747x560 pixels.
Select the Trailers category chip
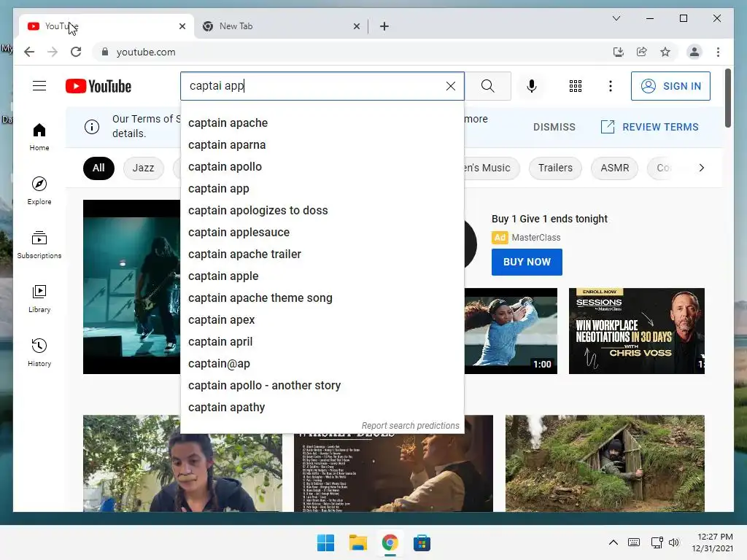pos(555,168)
